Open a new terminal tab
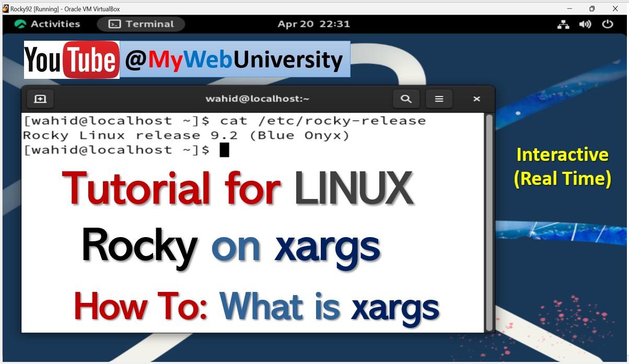This screenshot has height=364, width=629. point(40,99)
